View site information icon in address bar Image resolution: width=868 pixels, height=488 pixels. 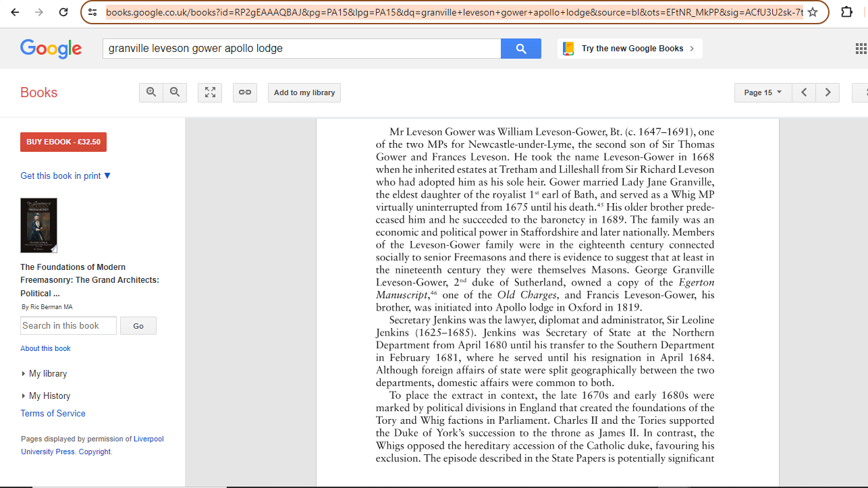[92, 12]
